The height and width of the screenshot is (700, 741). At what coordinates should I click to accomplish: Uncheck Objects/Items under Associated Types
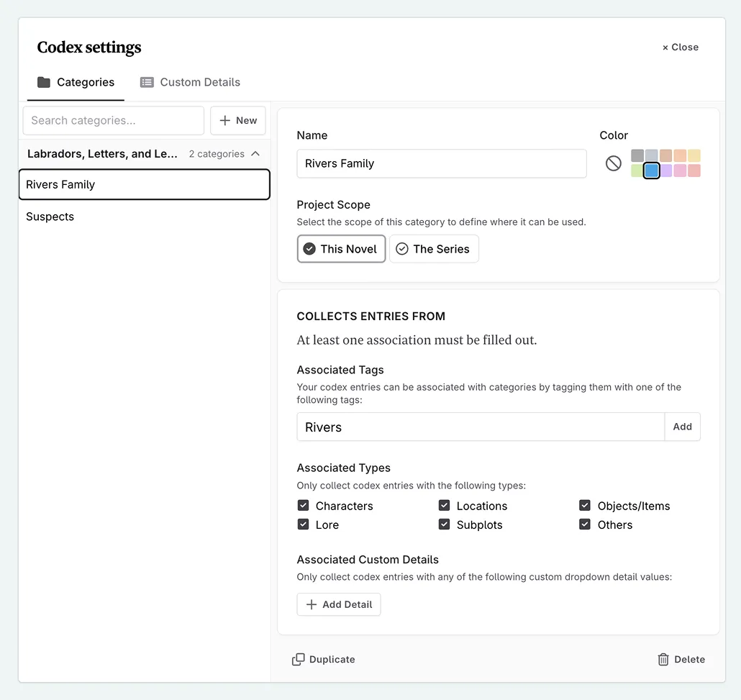tap(585, 505)
